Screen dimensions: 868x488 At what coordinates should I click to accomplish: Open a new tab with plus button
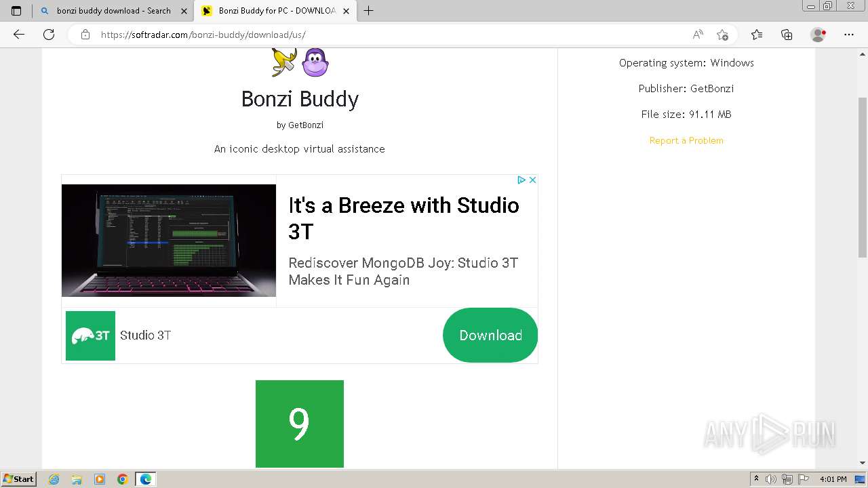[x=369, y=11]
